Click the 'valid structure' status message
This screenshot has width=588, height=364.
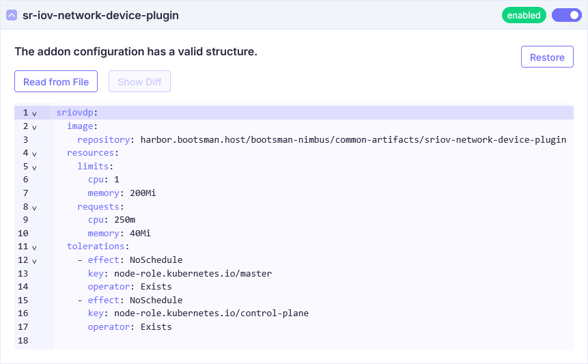[x=136, y=51]
